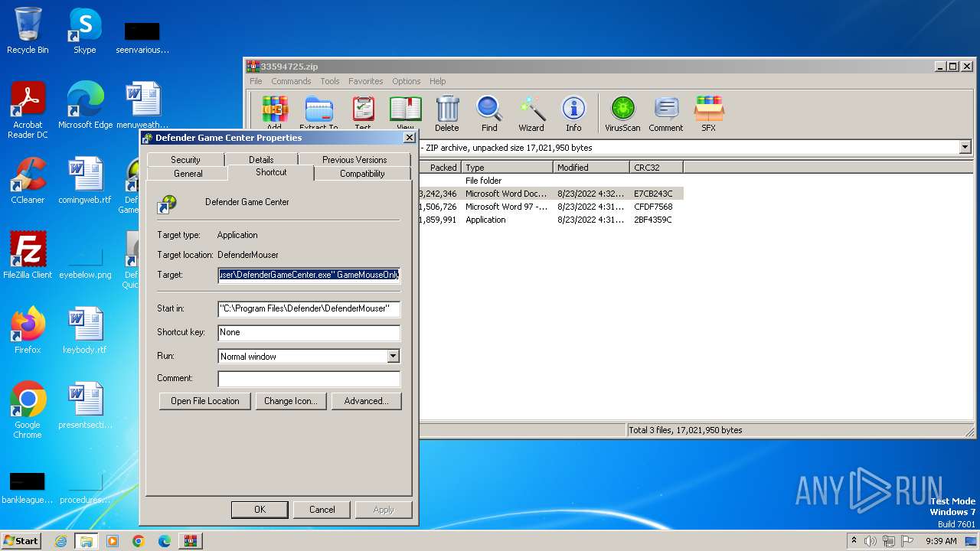Open Windows Explorer from taskbar
980x551 pixels.
[86, 541]
